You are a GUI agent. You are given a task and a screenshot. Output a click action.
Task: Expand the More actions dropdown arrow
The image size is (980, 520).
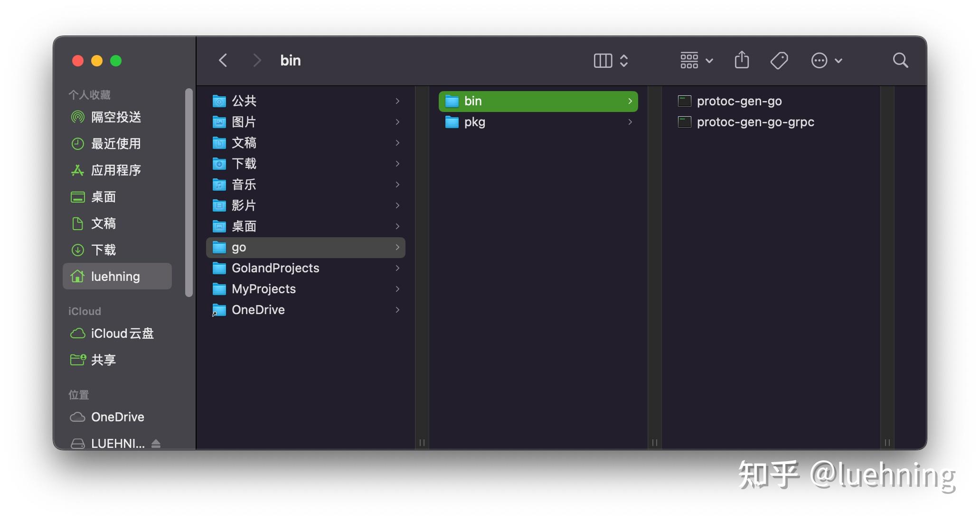[x=839, y=61]
